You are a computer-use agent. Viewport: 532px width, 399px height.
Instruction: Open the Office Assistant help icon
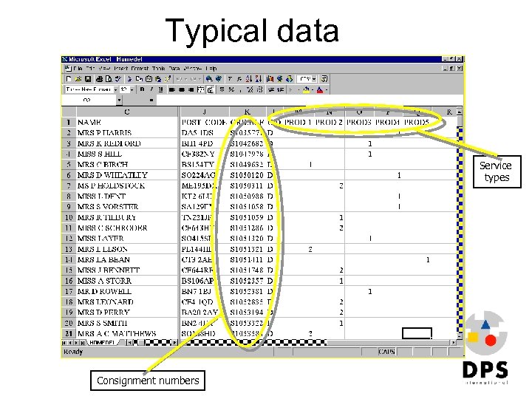point(324,79)
